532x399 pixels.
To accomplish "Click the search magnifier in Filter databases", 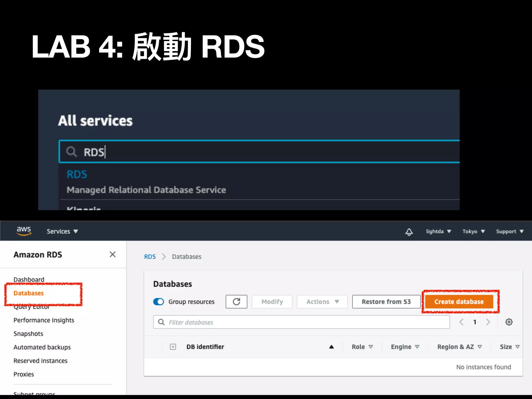I will point(161,322).
